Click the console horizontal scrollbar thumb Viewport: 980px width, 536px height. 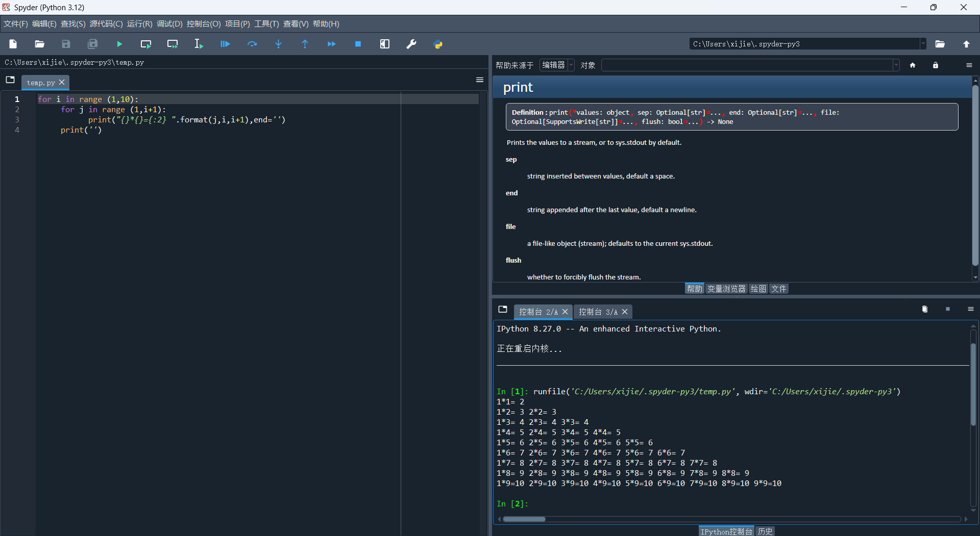[524, 519]
